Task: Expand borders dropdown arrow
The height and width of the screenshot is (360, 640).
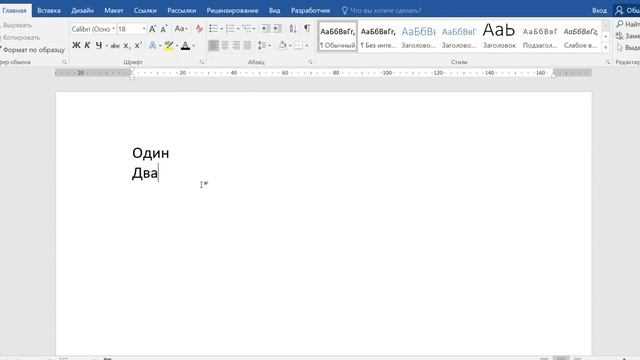Action: pos(307,46)
